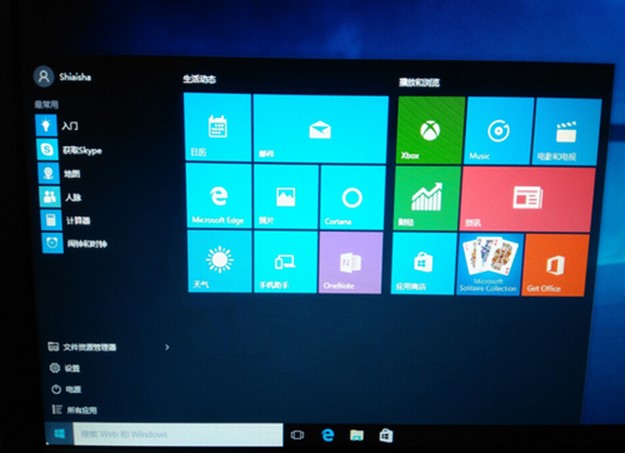Image resolution: width=625 pixels, height=453 pixels.
Task: Open the Calendar tile (日历)
Action: coord(218,127)
